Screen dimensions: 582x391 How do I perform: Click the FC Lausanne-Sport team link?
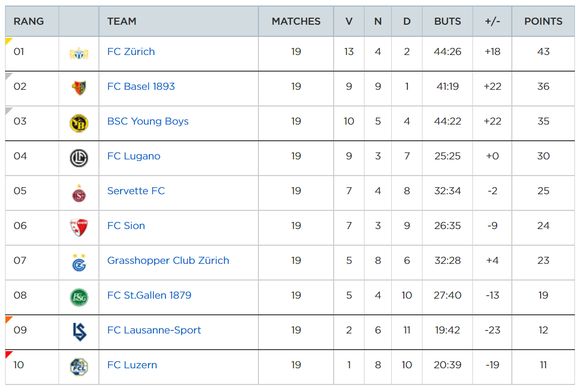point(154,330)
